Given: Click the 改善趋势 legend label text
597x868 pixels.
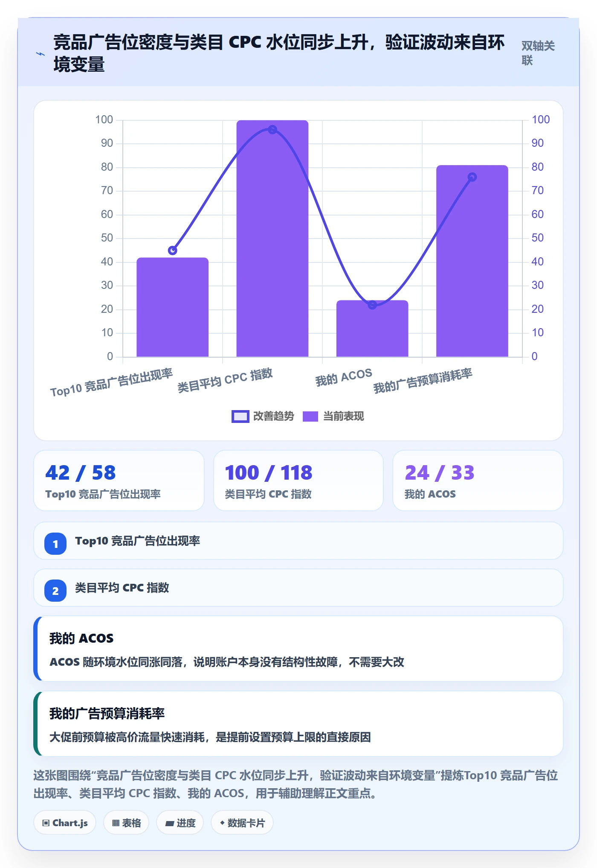Looking at the screenshot, I should (274, 417).
